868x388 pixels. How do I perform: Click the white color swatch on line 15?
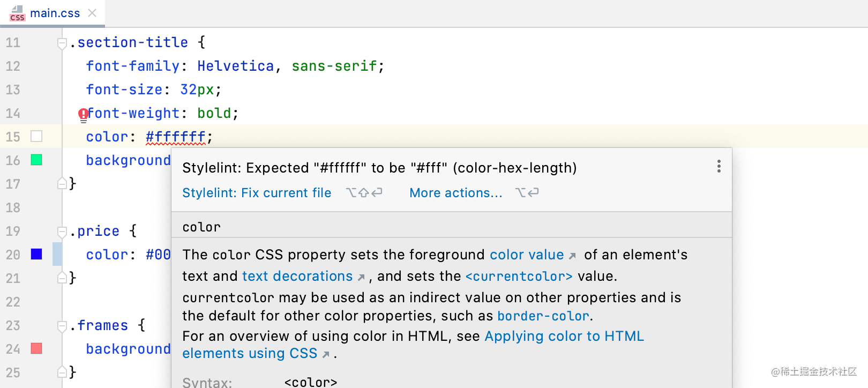pyautogui.click(x=36, y=136)
